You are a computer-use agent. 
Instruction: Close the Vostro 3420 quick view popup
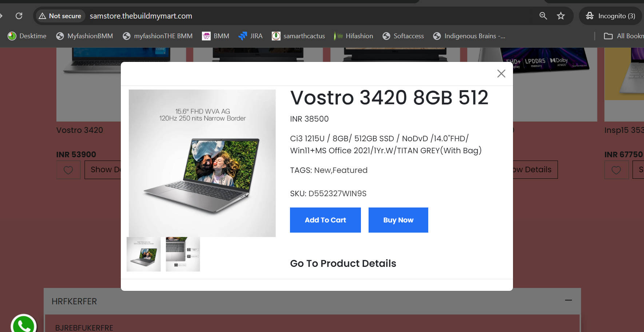coord(501,74)
